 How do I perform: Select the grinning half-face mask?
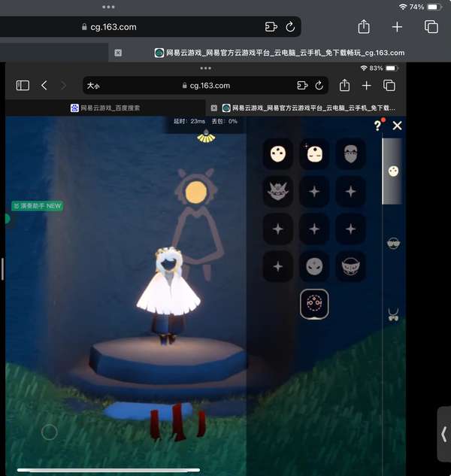pos(350,266)
